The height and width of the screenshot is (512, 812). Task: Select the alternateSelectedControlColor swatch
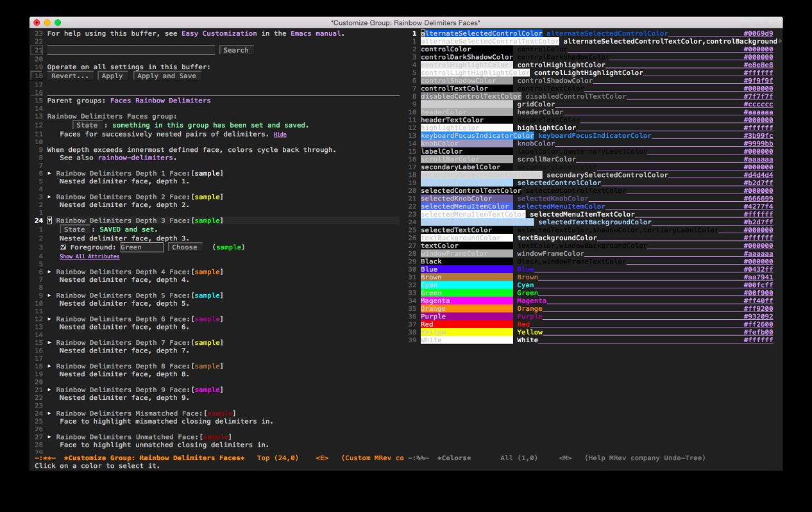482,33
